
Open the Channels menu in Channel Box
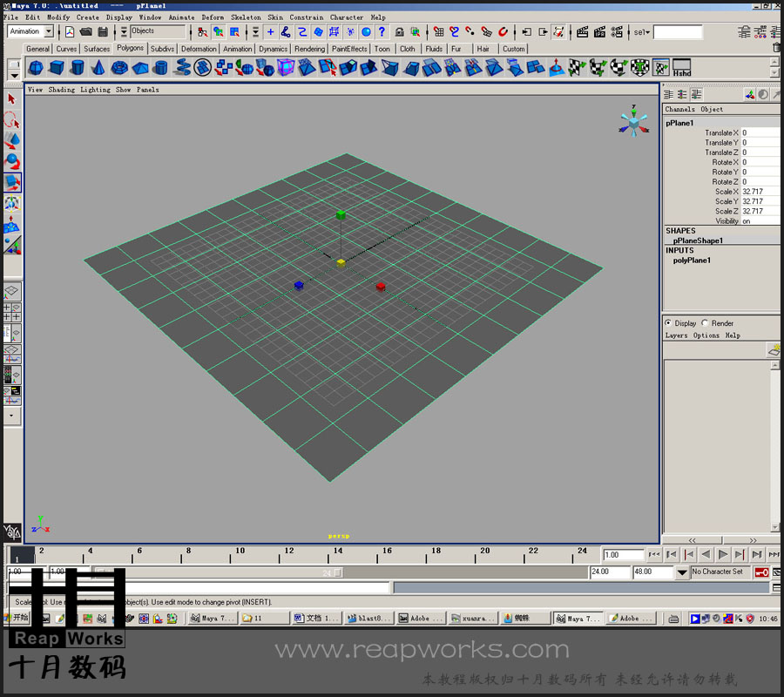pyautogui.click(x=679, y=109)
